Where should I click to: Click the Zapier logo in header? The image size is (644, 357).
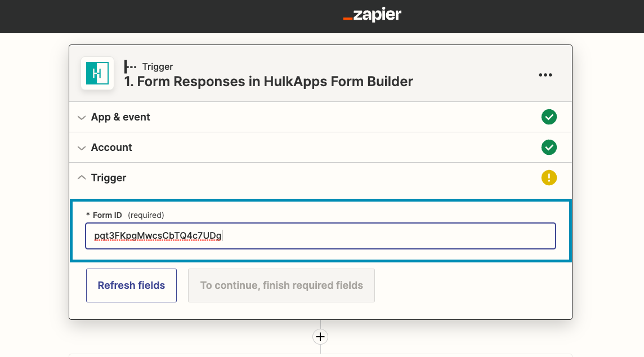click(x=372, y=15)
